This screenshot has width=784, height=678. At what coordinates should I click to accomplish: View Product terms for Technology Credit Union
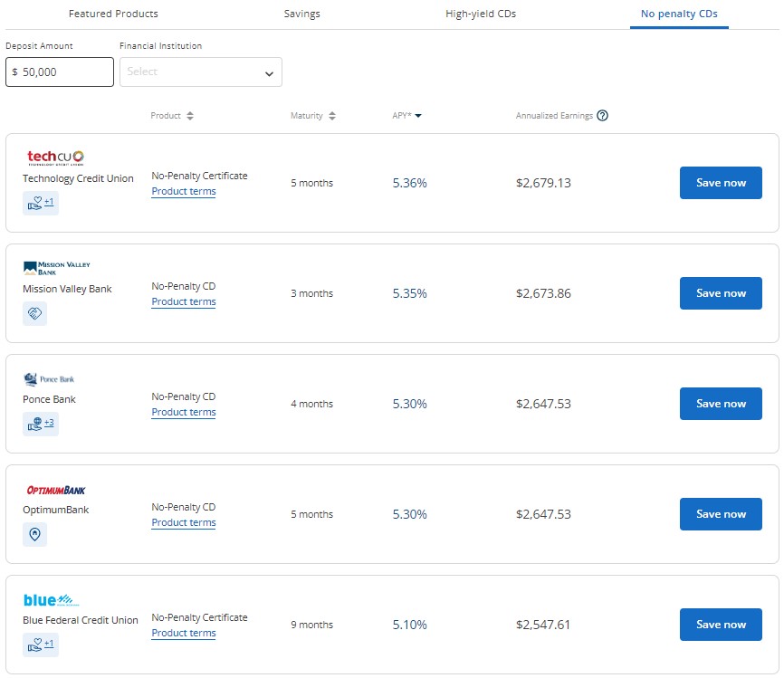click(x=183, y=191)
